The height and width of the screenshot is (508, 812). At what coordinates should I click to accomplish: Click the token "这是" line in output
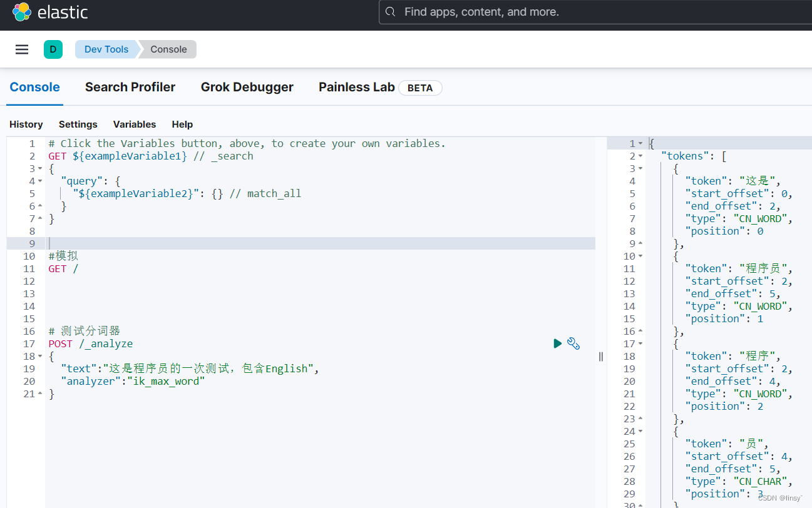733,181
